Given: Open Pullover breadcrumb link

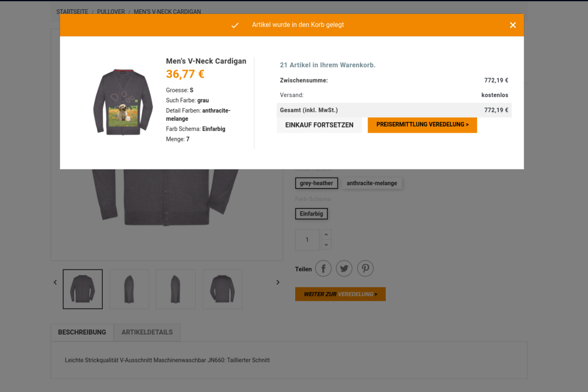Looking at the screenshot, I should [111, 11].
